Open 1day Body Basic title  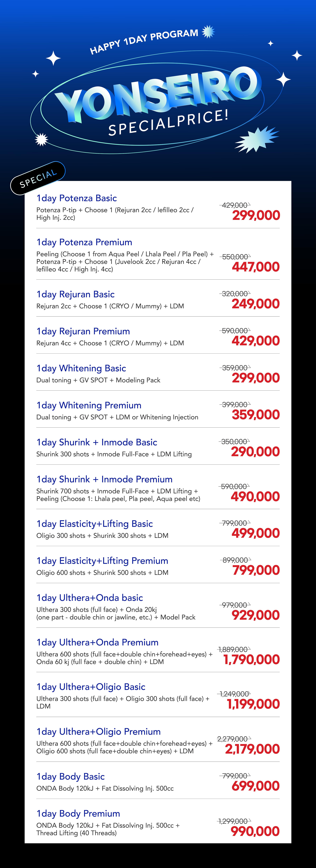[x=71, y=777]
